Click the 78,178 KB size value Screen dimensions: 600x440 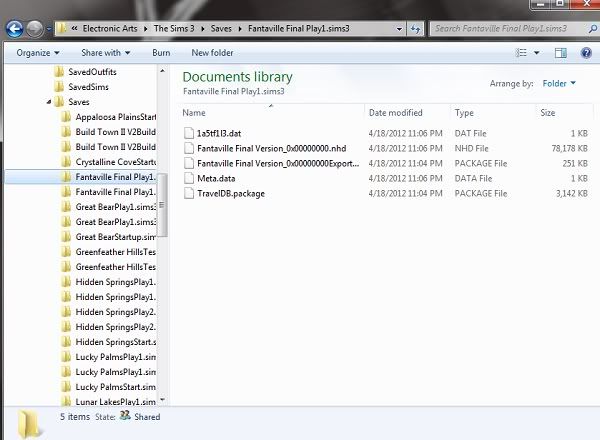pos(569,148)
